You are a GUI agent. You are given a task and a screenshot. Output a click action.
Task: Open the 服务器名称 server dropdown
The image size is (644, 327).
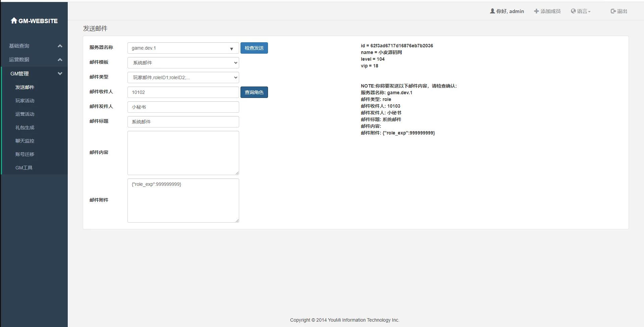coord(183,48)
